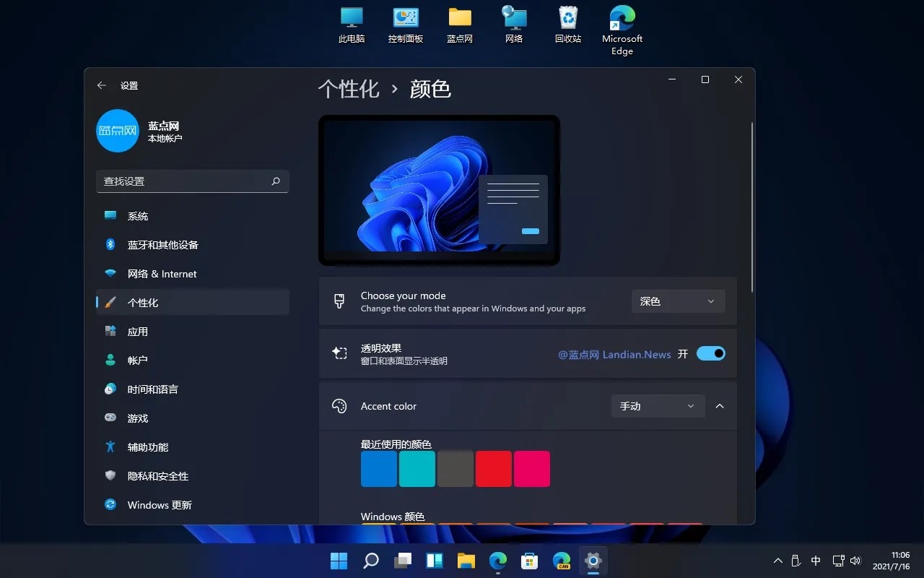The width and height of the screenshot is (924, 578).
Task: Click the 最近使用的颜色 heading
Action: pos(396,444)
